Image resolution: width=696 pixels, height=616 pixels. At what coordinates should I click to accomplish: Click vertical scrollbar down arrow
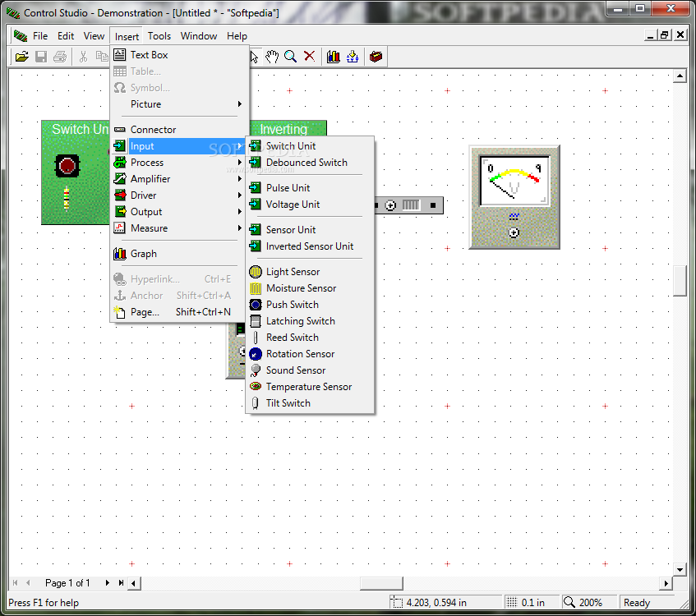pyautogui.click(x=680, y=569)
